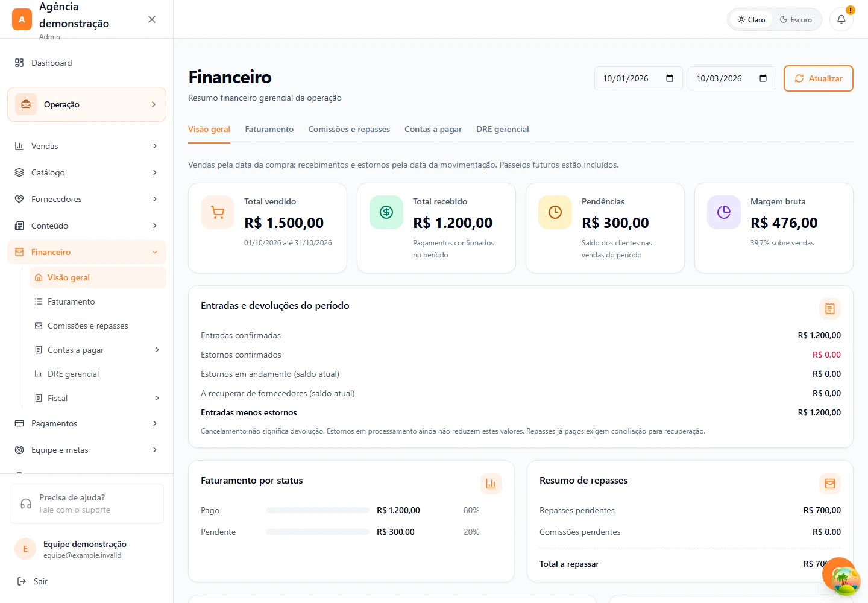The height and width of the screenshot is (603, 868).
Task: Switch to the Faturamento tab
Action: (269, 129)
